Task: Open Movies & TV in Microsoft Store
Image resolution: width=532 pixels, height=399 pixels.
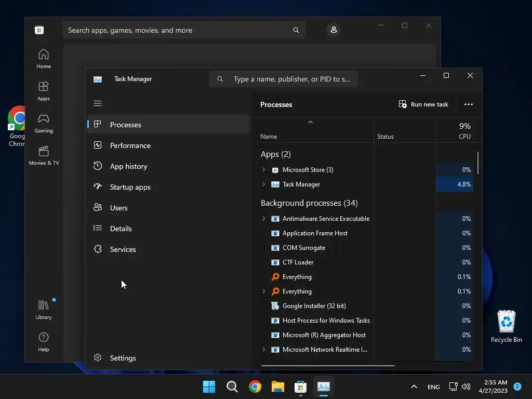Action: [x=44, y=155]
